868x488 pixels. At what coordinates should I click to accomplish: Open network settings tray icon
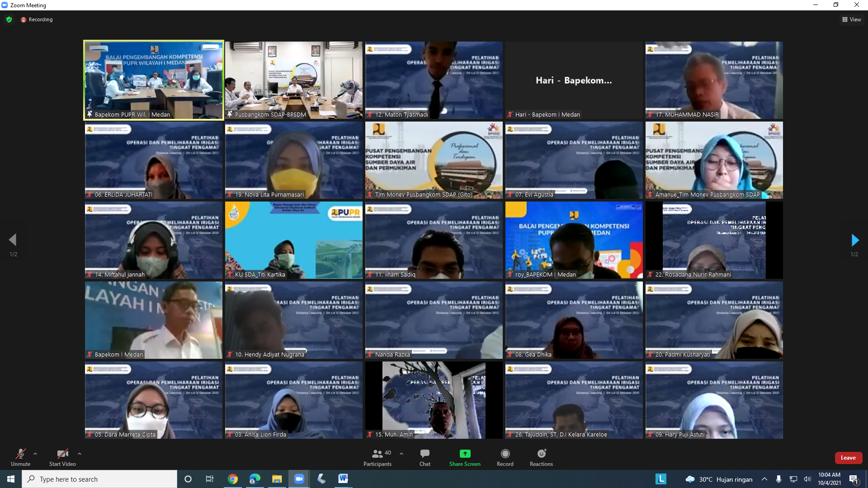point(793,479)
